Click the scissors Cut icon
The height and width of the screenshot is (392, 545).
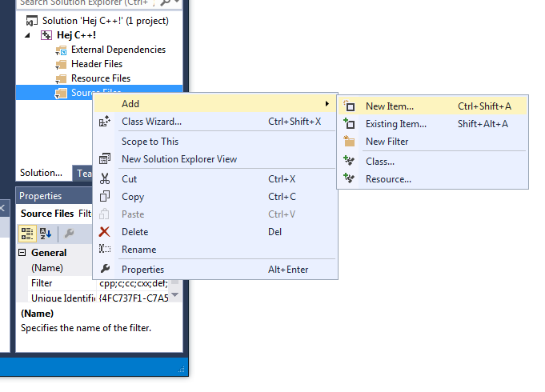click(105, 178)
